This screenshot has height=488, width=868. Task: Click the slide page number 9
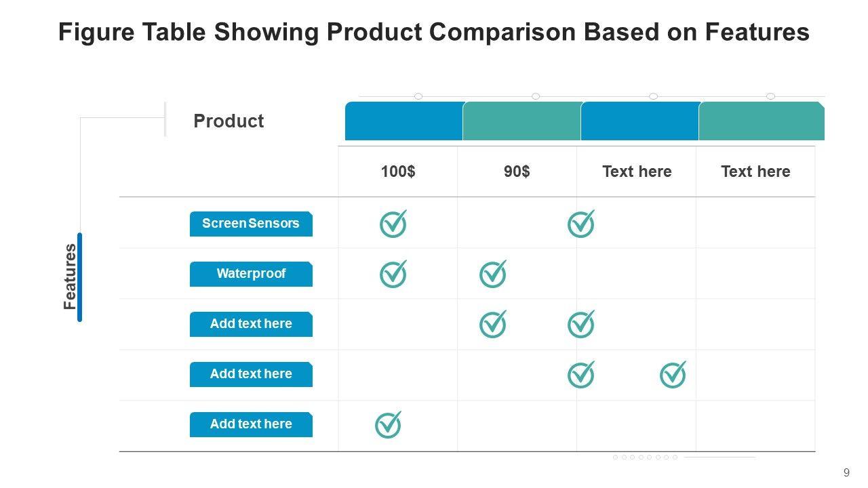click(x=846, y=472)
